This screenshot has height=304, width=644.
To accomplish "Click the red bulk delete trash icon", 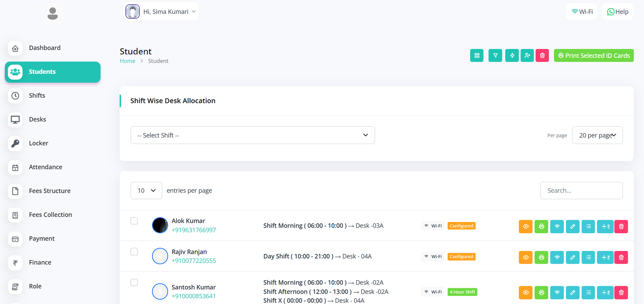I will (x=542, y=55).
